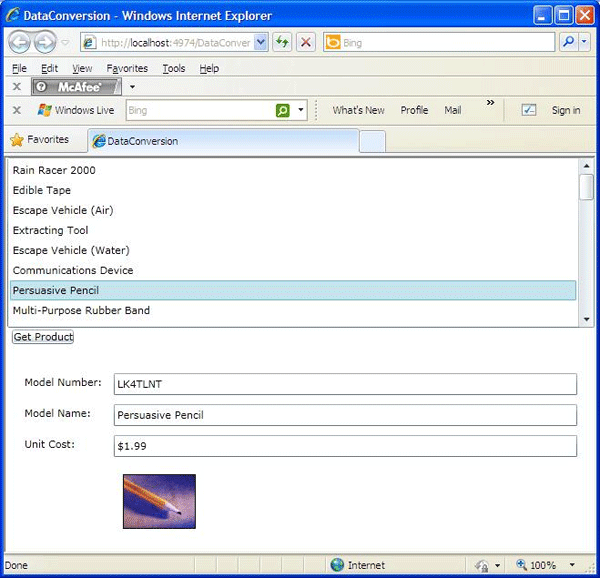Image resolution: width=600 pixels, height=578 pixels.
Task: Click the McAfee toolbar button
Action: click(76, 87)
